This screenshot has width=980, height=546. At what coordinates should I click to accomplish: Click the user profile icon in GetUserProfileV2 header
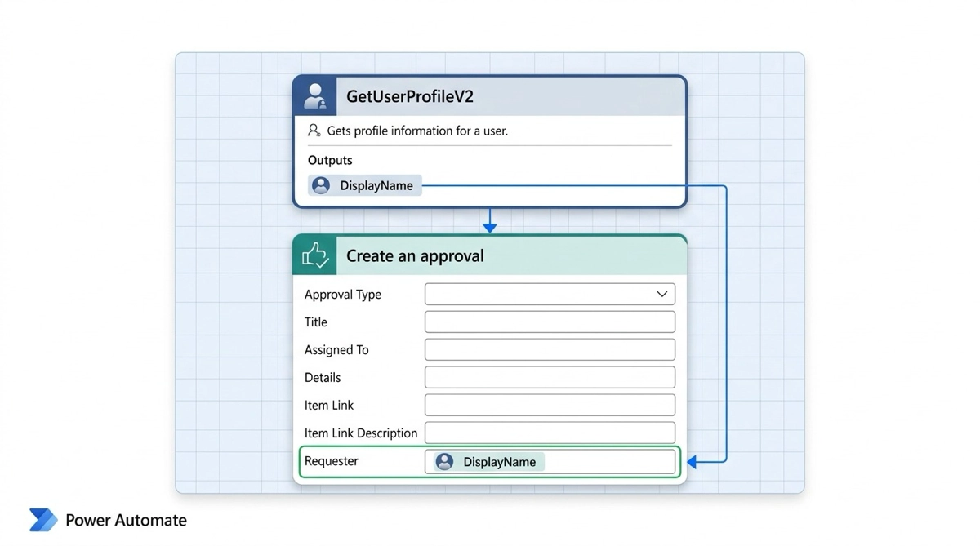click(x=314, y=96)
